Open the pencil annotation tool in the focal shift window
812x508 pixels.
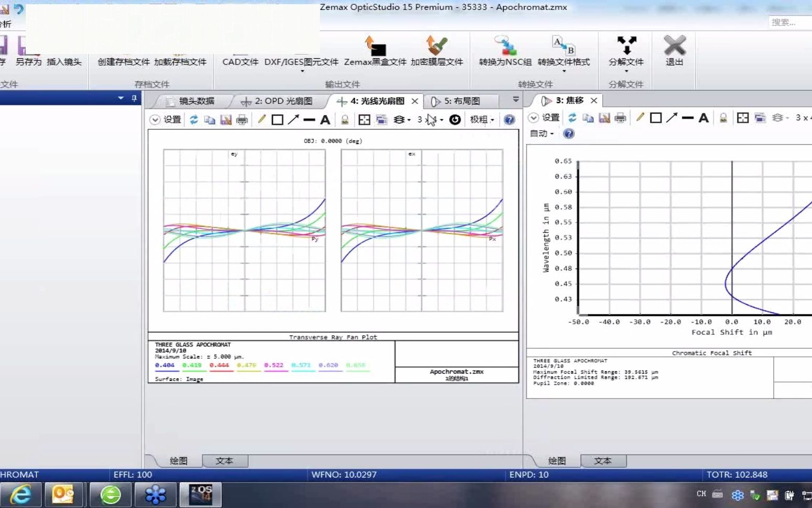point(639,118)
